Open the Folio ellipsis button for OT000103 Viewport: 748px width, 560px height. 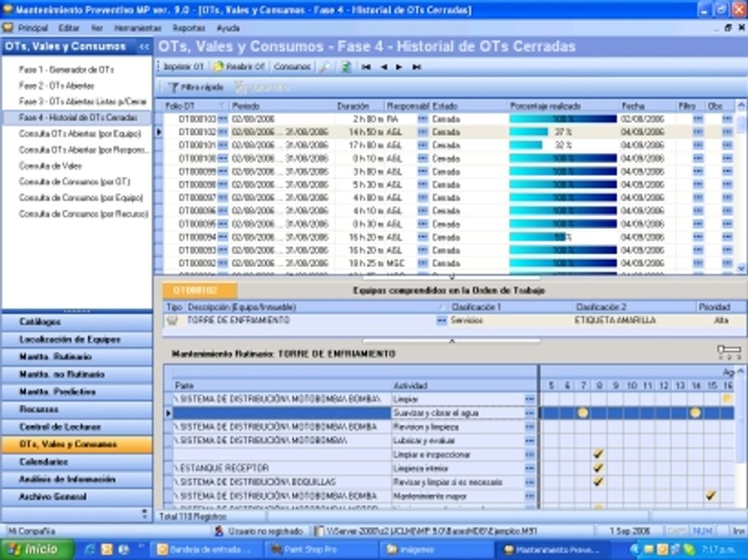click(222, 119)
